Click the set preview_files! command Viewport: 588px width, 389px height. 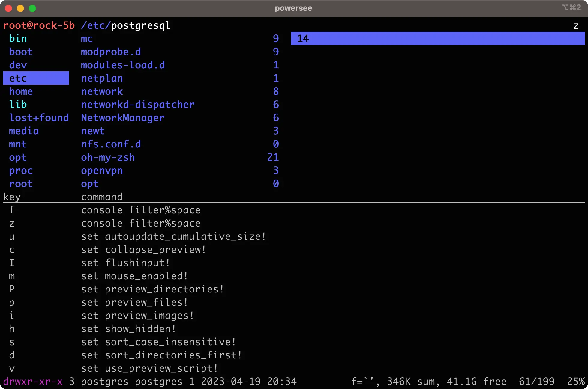[134, 302]
